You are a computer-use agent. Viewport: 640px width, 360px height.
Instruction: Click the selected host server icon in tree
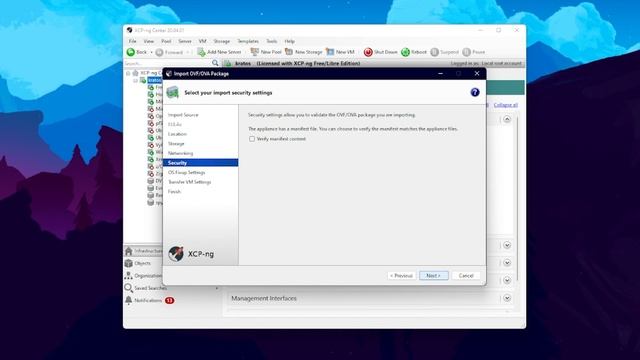tap(143, 80)
